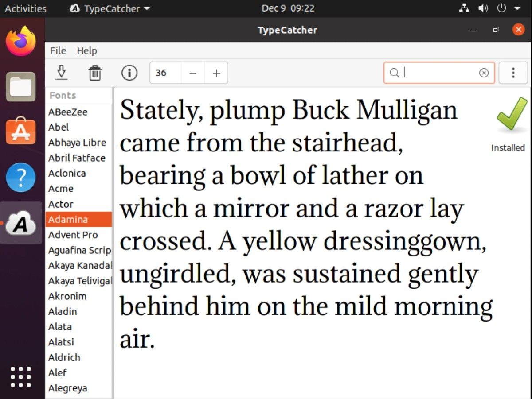Click inside the font size field
Image resolution: width=532 pixels, height=399 pixels.
(x=165, y=73)
